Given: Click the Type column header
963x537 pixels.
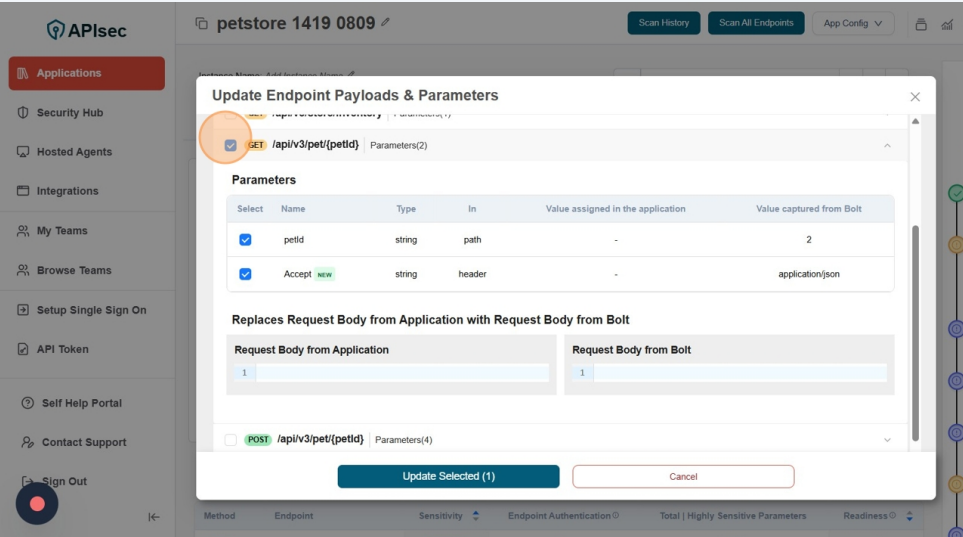Looking at the screenshot, I should pyautogui.click(x=406, y=209).
